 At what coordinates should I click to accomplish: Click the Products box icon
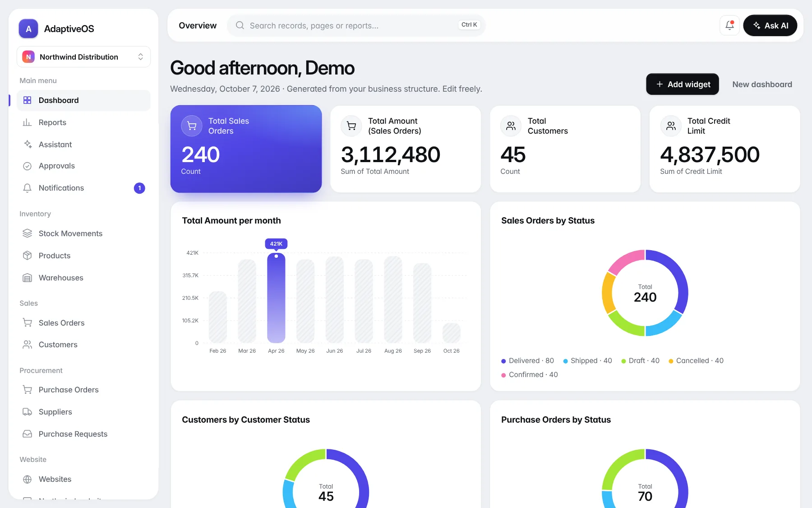pyautogui.click(x=27, y=256)
